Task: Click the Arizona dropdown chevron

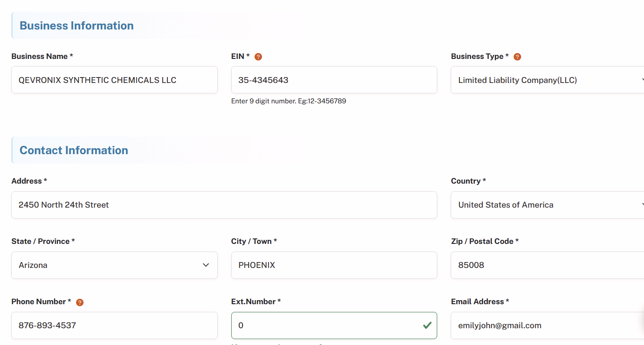Action: pos(206,265)
